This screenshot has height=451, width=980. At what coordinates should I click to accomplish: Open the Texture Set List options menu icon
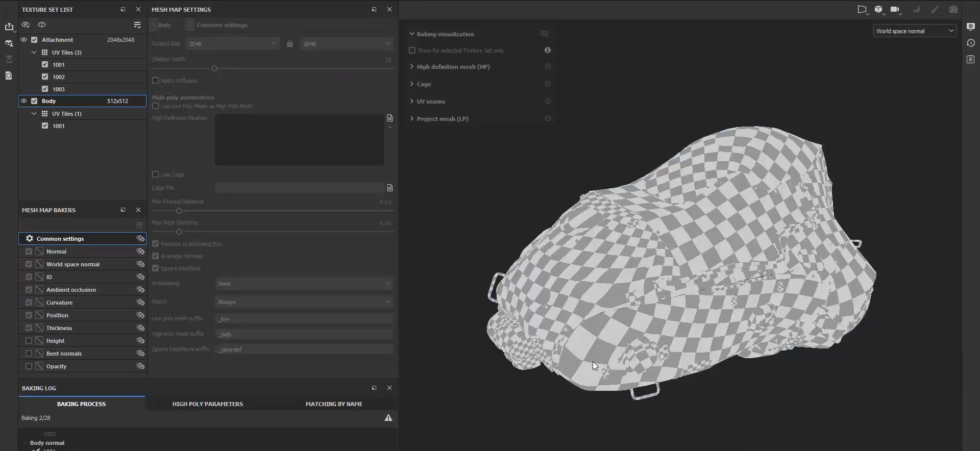pyautogui.click(x=137, y=25)
